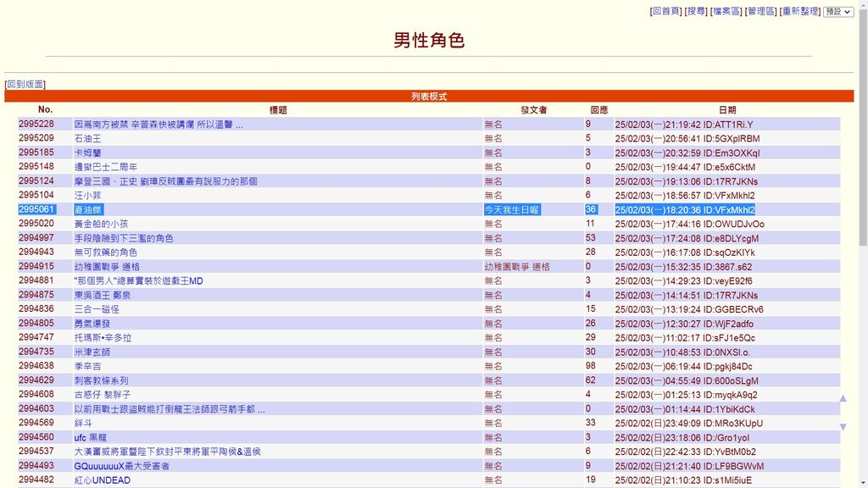This screenshot has width=868, height=488.
Task: Click the 列表模式 header bar
Action: point(429,97)
